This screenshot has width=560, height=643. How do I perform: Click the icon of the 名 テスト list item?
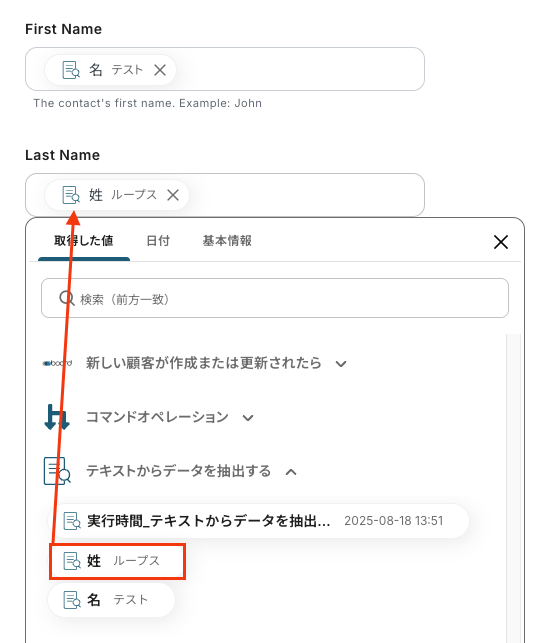[x=72, y=600]
